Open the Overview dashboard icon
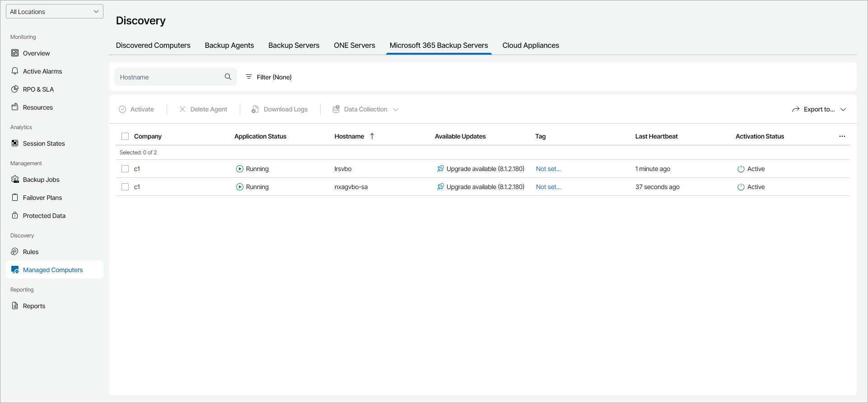 (15, 53)
